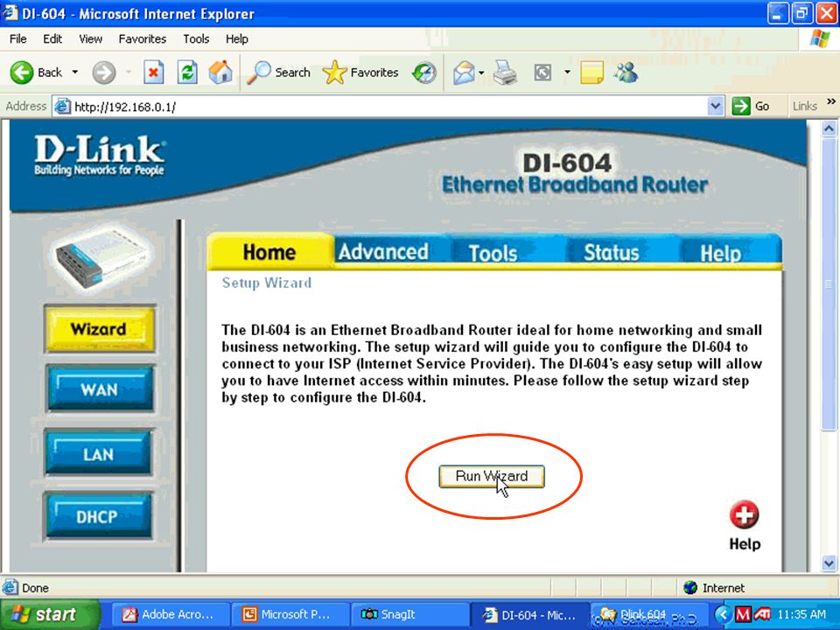This screenshot has height=630, width=840.
Task: Launch the Messenger people icon
Action: (x=626, y=73)
